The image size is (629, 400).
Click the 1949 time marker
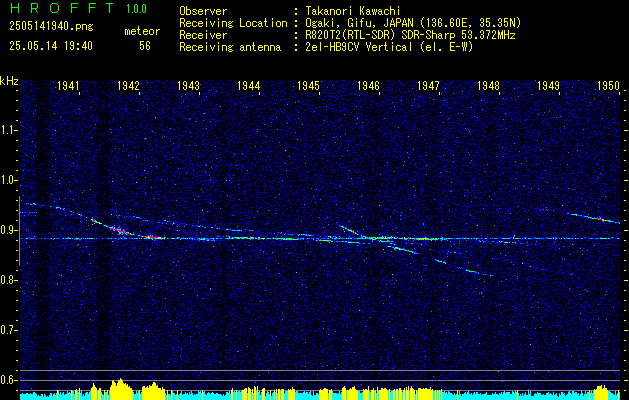548,85
